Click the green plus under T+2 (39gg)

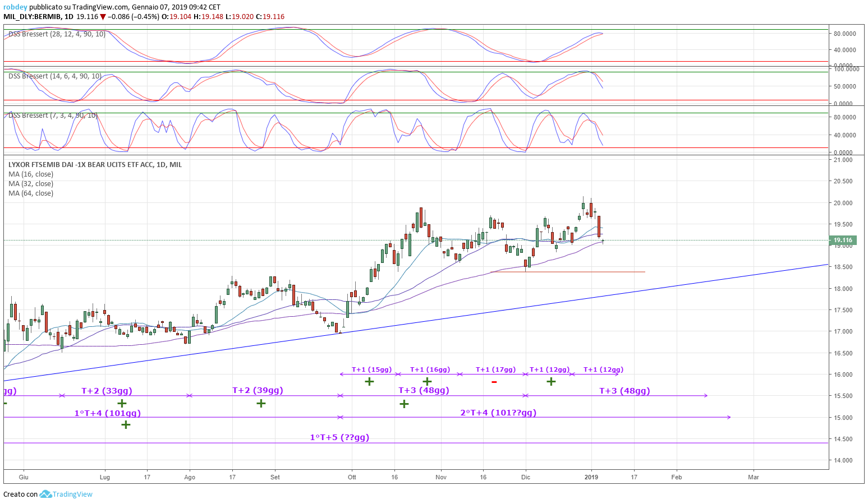[x=261, y=403]
